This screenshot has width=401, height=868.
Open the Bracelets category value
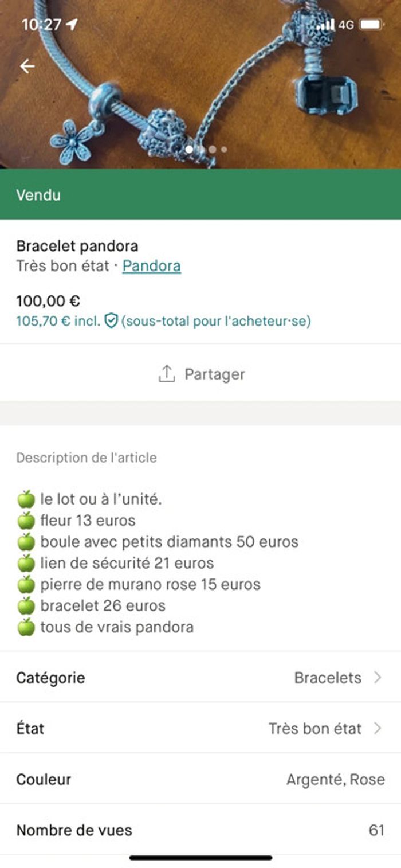click(x=328, y=678)
